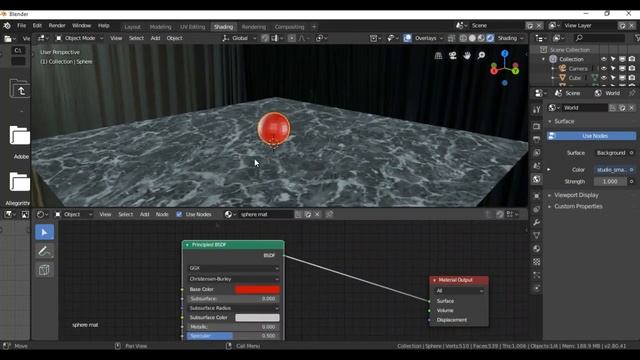Toggle the Overlays visibility button

407,38
